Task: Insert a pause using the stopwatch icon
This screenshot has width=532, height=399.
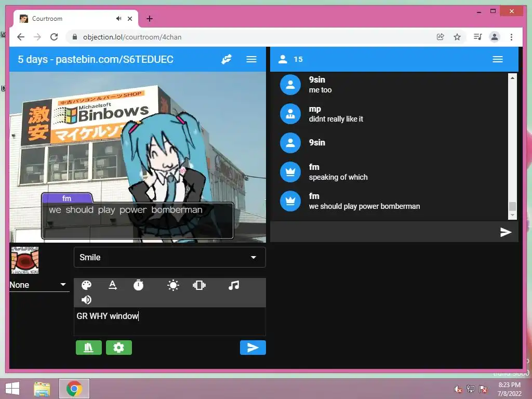Action: 138,285
